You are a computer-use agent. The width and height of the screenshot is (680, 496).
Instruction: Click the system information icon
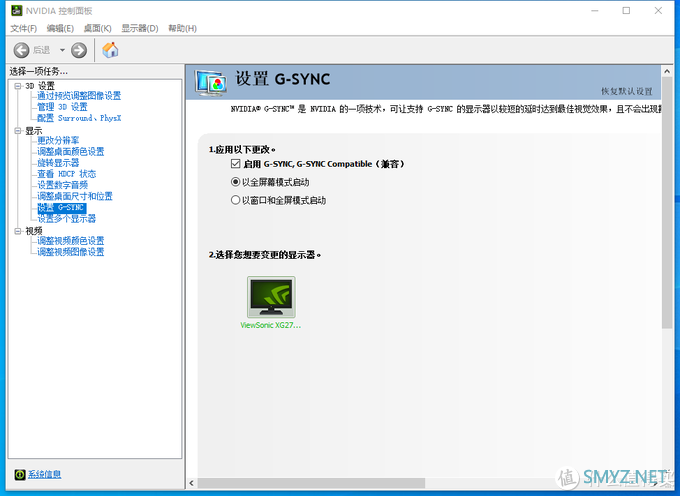click(20, 474)
